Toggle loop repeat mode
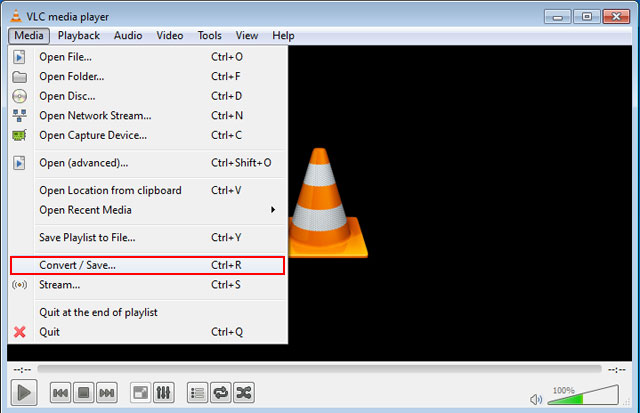 coord(221,393)
